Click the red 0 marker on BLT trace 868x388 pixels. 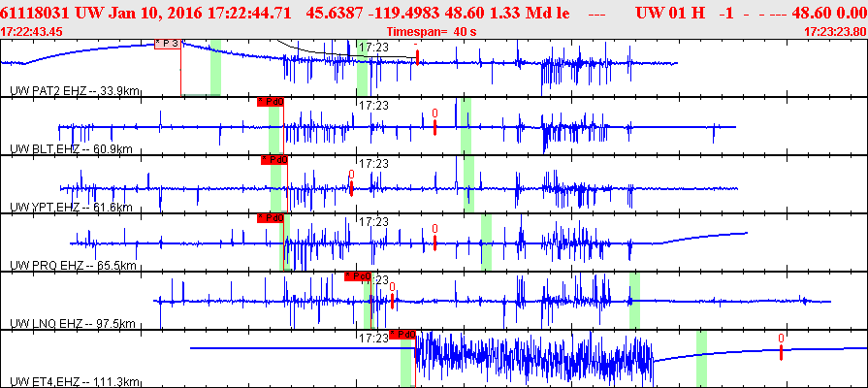[434, 114]
